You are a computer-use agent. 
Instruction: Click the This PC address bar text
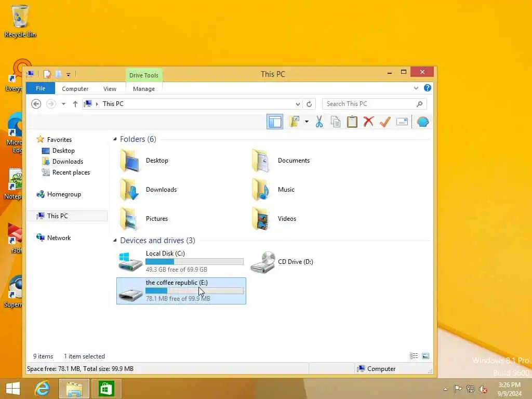[x=113, y=104]
